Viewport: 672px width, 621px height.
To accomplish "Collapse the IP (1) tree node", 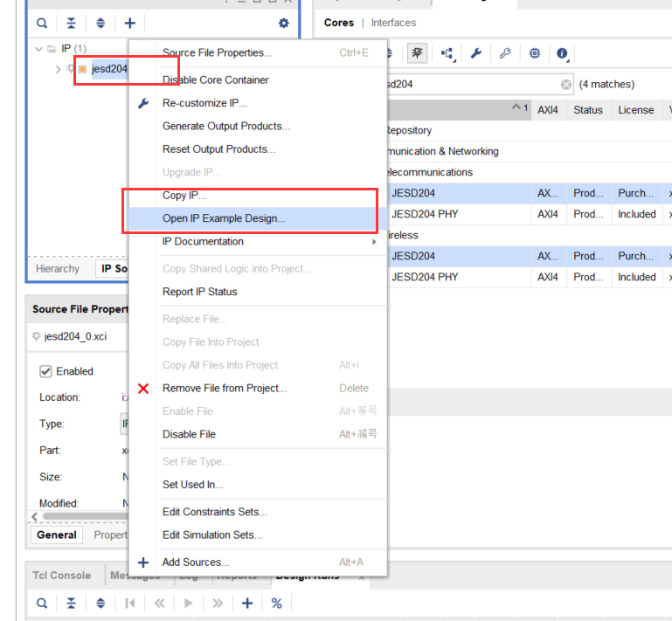I will tap(39, 49).
